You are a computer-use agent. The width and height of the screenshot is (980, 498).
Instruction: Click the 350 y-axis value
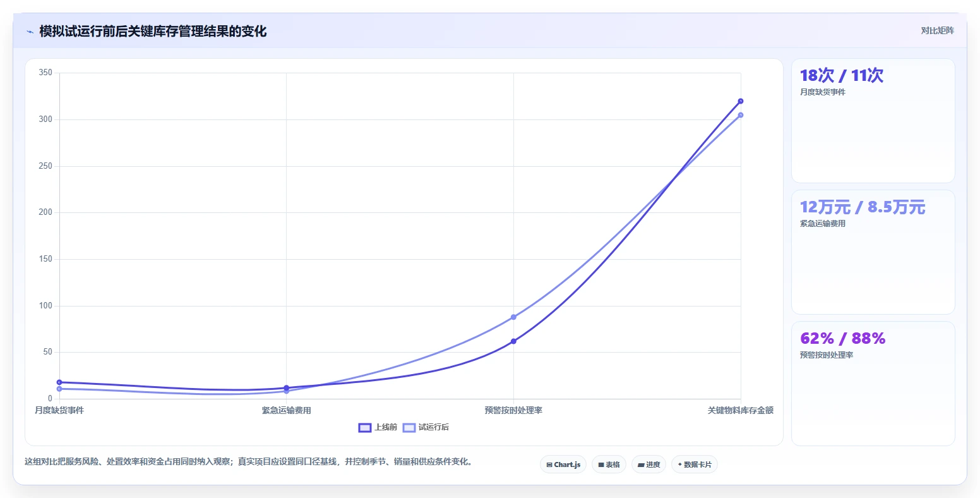(45, 73)
